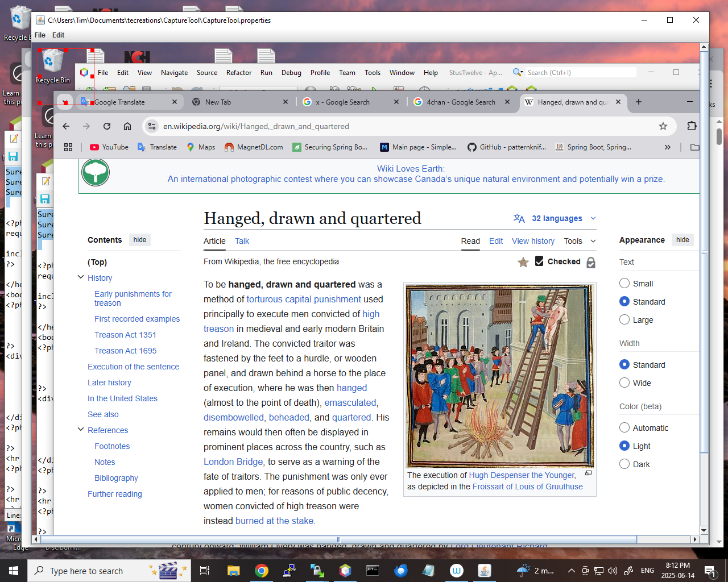Click the Chrome home button icon

[x=127, y=126]
